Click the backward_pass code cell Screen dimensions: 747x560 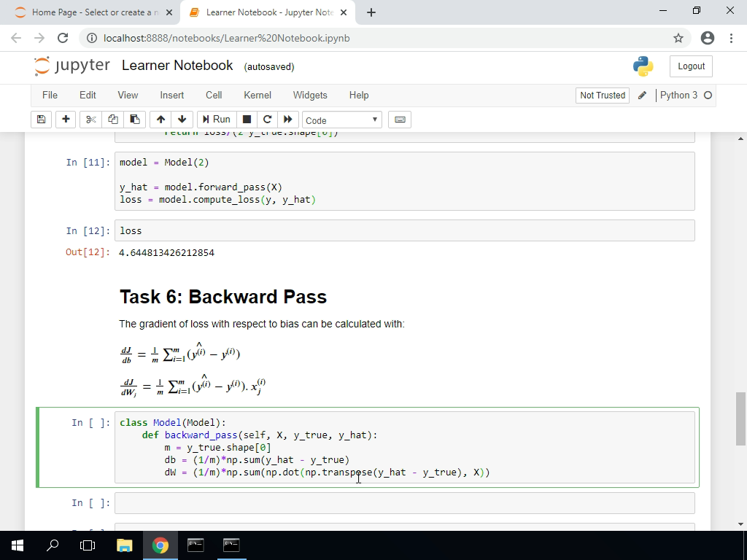coord(404,448)
